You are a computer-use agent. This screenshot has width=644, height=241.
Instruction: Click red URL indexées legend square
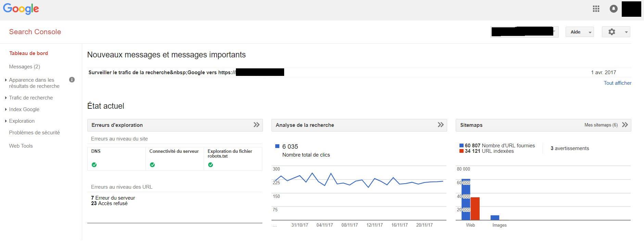462,151
